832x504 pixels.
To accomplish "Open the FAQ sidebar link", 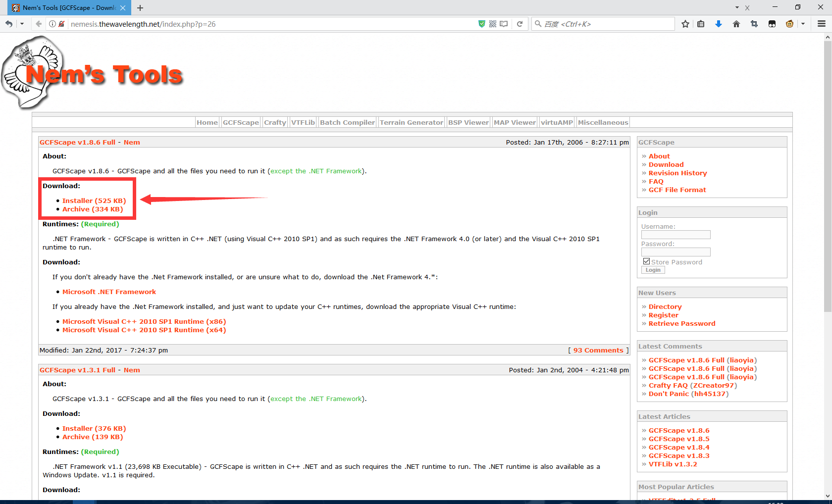I will (x=656, y=181).
